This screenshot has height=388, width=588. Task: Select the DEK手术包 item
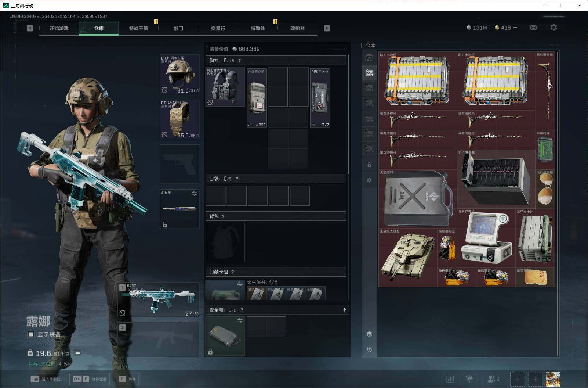coord(320,98)
